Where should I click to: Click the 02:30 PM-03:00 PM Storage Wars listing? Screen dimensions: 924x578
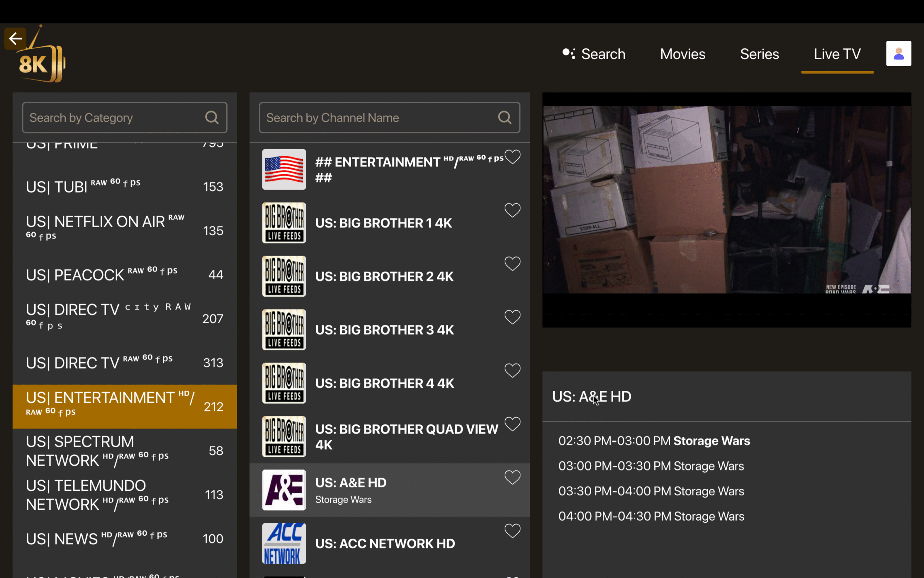(x=654, y=441)
